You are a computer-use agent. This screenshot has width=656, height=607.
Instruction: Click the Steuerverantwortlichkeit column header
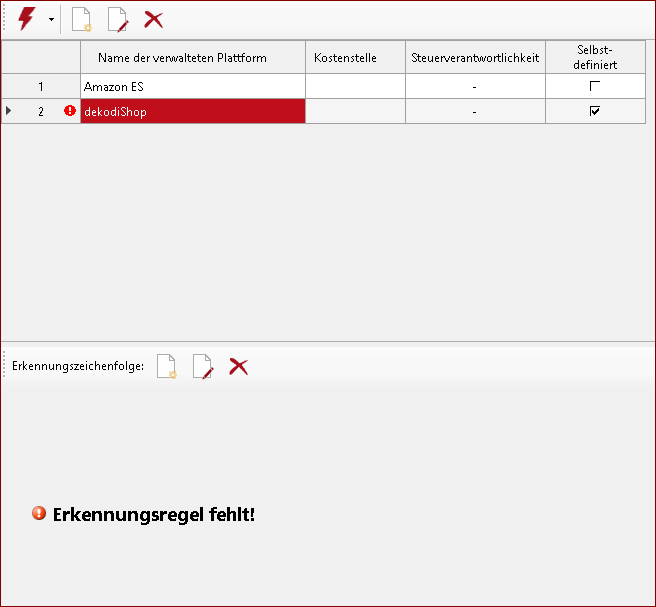click(x=475, y=57)
